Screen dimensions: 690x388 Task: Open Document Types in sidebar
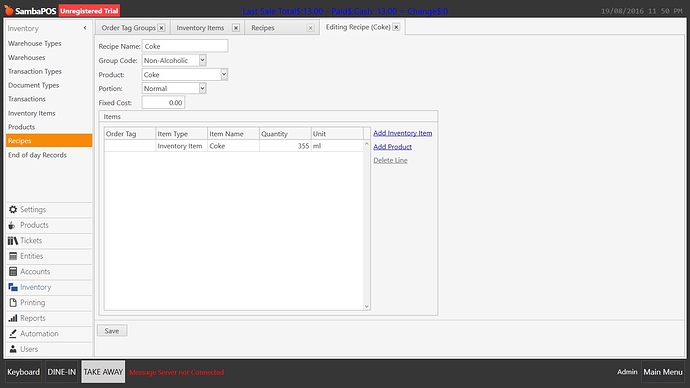33,85
